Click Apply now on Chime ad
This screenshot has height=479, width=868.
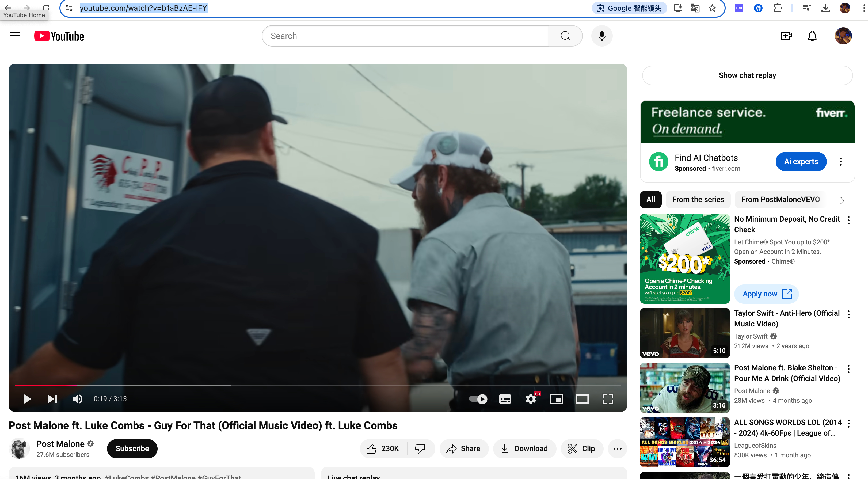767,294
